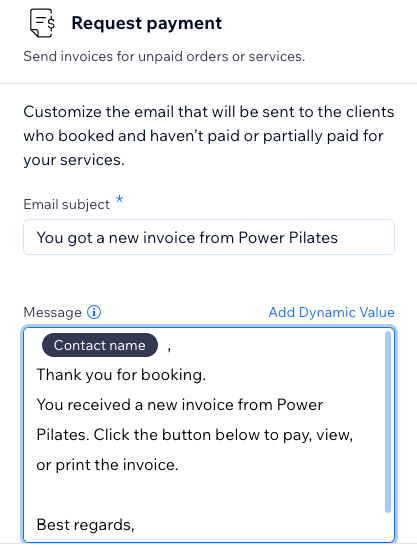This screenshot has height=548, width=417.
Task: Click the comma after Contact name tag
Action: click(x=169, y=349)
